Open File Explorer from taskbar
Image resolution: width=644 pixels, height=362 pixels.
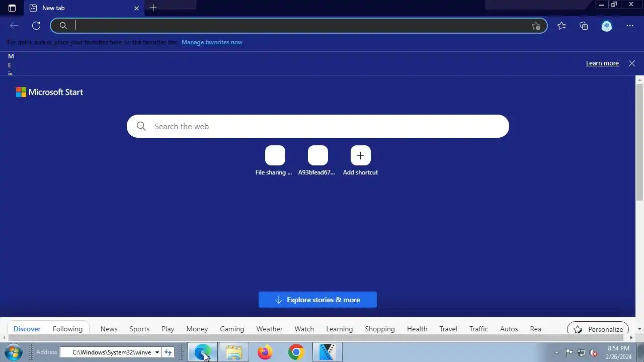click(234, 352)
